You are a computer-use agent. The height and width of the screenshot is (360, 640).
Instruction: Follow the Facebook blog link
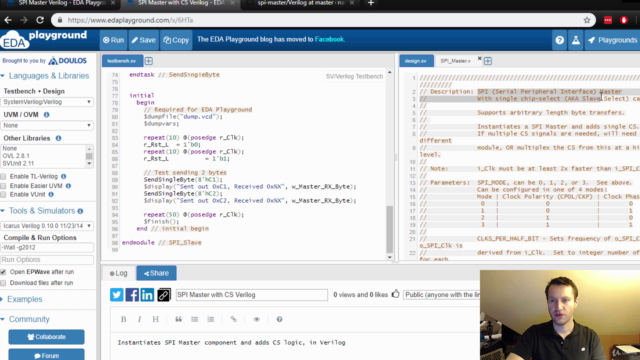coord(329,40)
